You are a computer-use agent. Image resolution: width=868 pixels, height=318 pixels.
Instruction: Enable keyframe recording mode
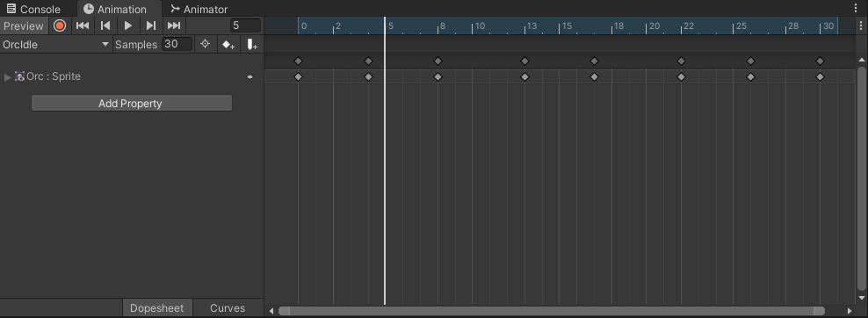(60, 25)
